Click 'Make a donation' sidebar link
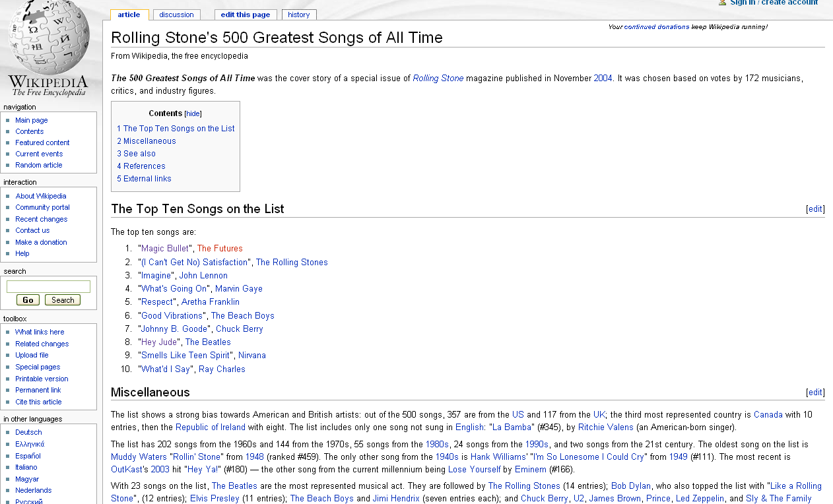The width and height of the screenshot is (833, 504). tap(41, 242)
